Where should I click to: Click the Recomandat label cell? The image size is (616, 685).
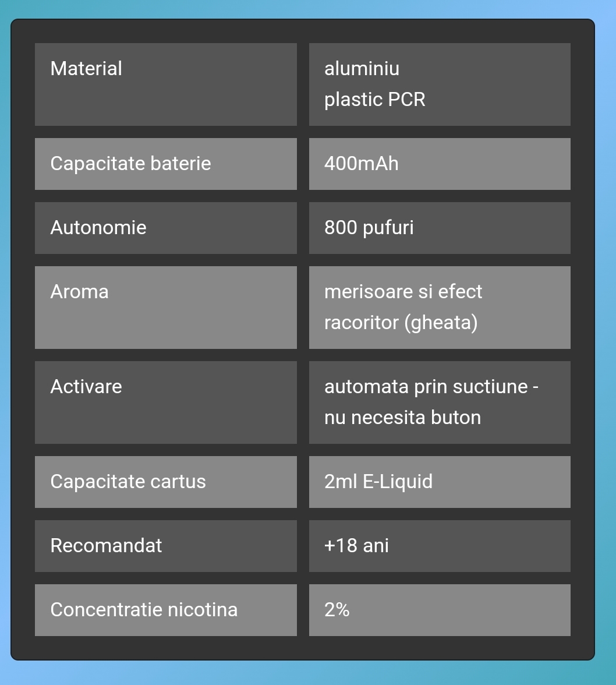[166, 546]
